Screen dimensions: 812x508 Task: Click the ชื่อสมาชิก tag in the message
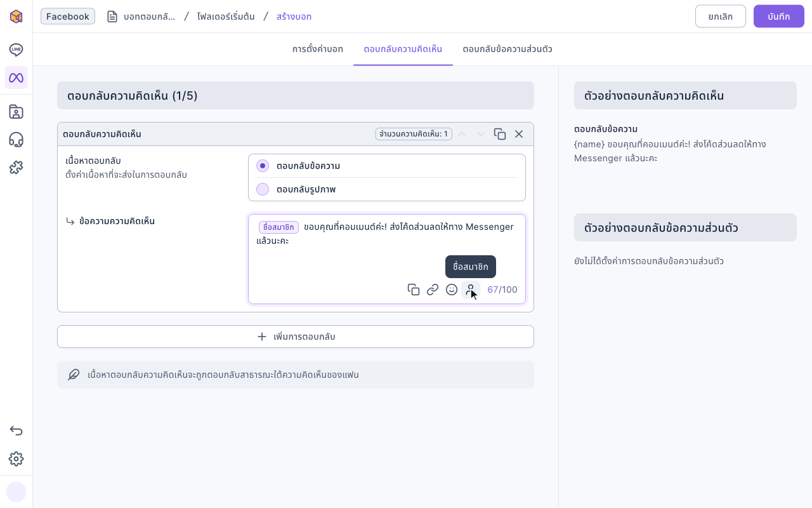(278, 227)
